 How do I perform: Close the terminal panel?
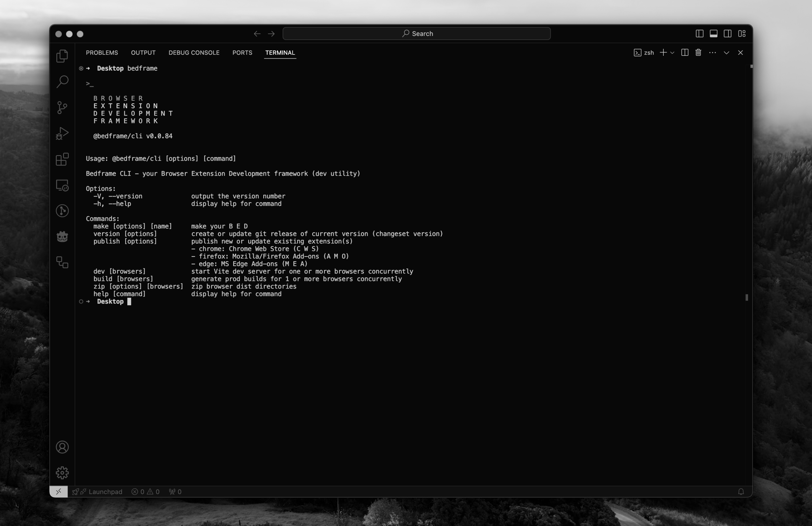click(740, 52)
